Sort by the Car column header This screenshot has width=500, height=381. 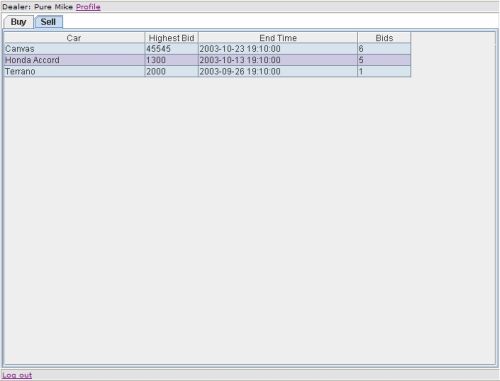coord(74,38)
